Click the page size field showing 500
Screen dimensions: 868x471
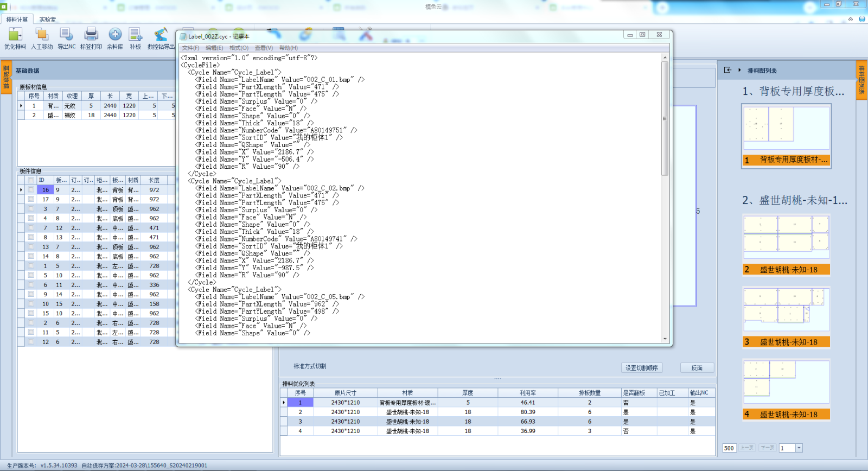point(729,448)
